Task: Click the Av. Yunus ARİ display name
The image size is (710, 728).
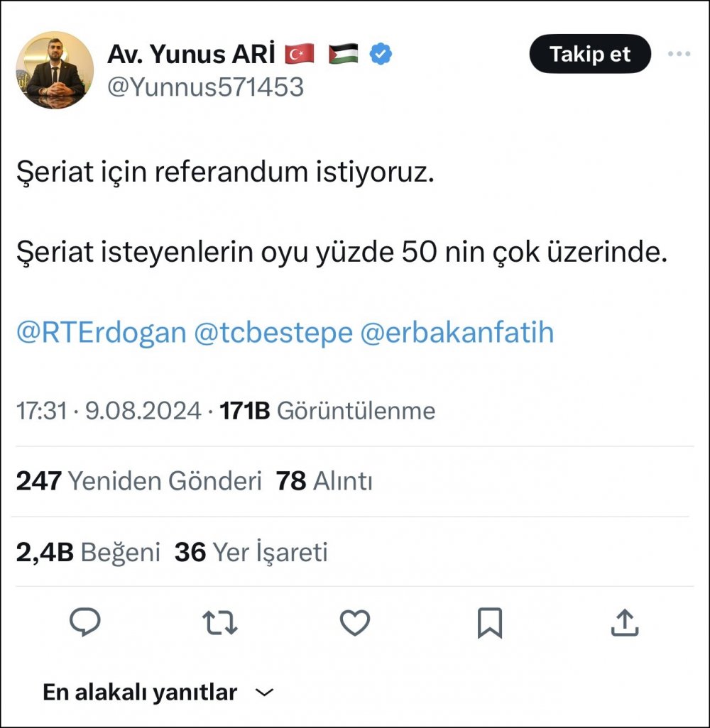Action: pos(192,54)
